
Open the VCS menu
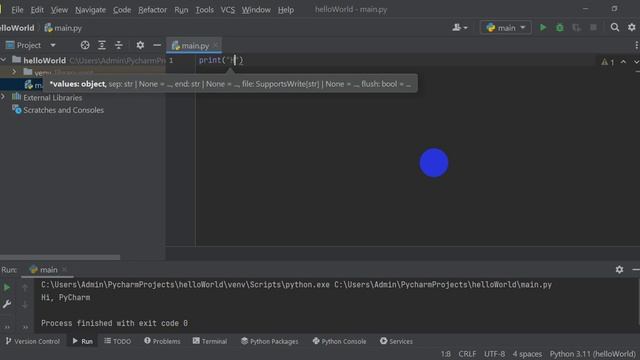[228, 9]
